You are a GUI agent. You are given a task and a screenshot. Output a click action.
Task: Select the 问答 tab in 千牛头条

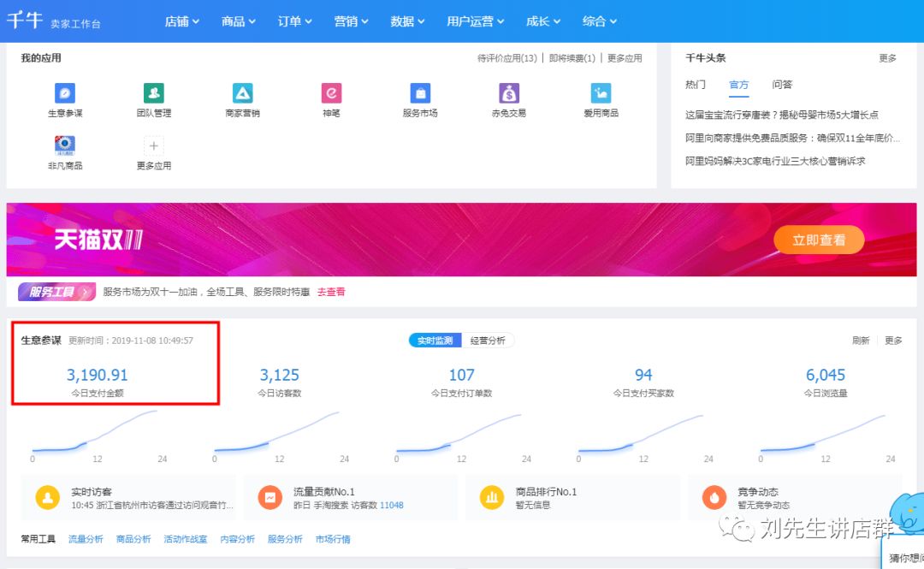tap(782, 85)
